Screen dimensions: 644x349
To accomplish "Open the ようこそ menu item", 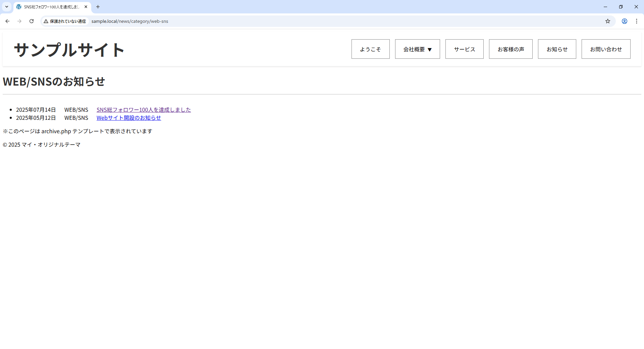I will click(x=370, y=49).
